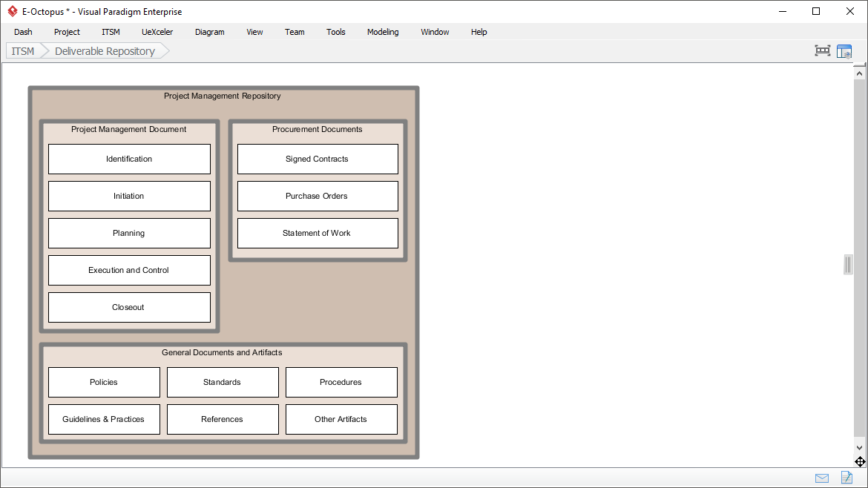Viewport: 868px width, 488px height.
Task: Select Deliverable Repository breadcrumb
Action: (105, 51)
